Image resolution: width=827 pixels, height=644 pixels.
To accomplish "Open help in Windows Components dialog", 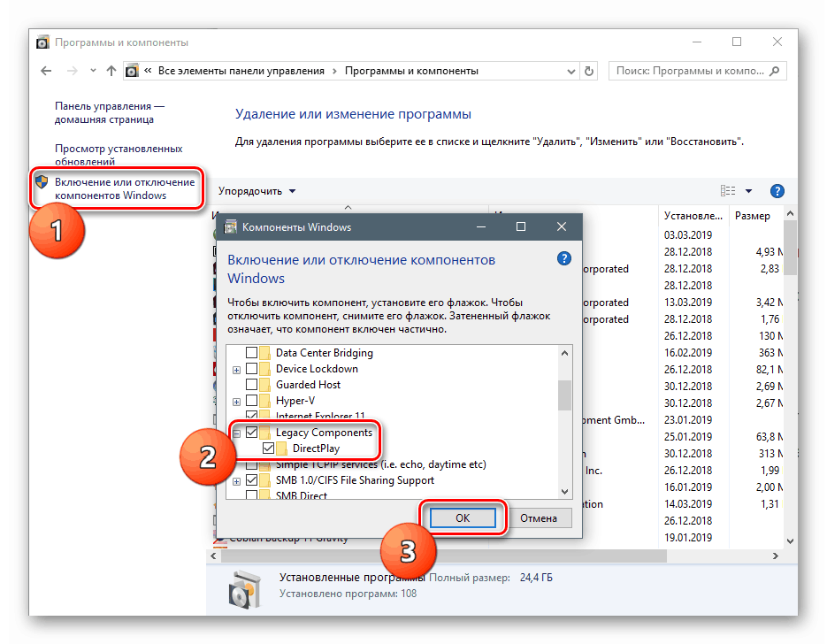I will pos(563,259).
